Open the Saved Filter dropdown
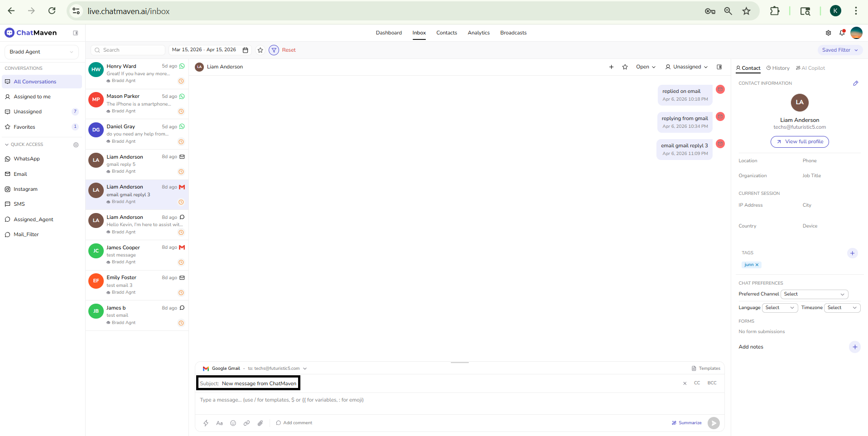The width and height of the screenshot is (868, 436). coord(840,50)
